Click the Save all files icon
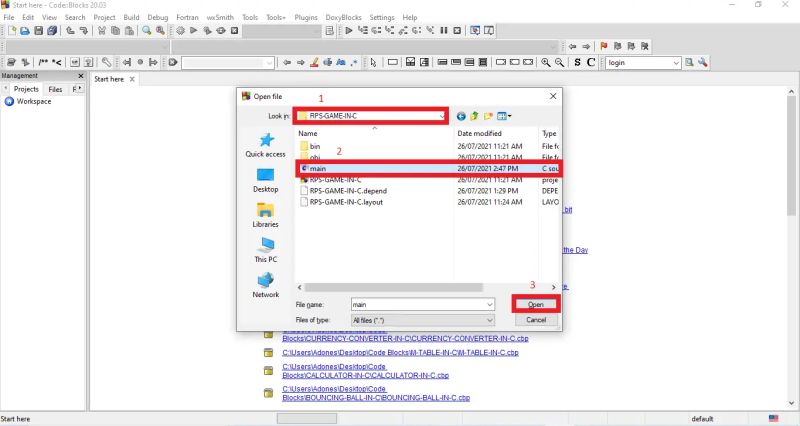800x426 pixels. (x=52, y=31)
